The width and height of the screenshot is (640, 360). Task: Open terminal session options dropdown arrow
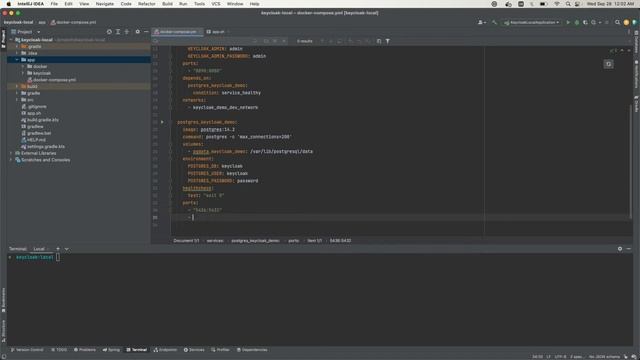(x=67, y=249)
